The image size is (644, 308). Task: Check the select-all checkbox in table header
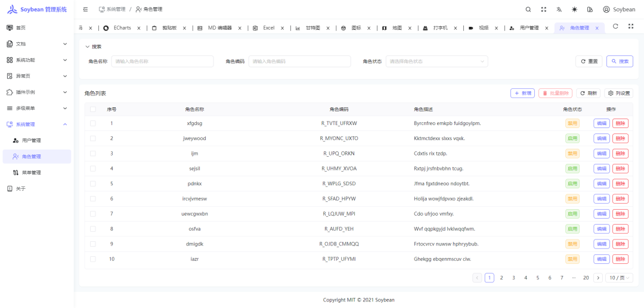(x=92, y=109)
